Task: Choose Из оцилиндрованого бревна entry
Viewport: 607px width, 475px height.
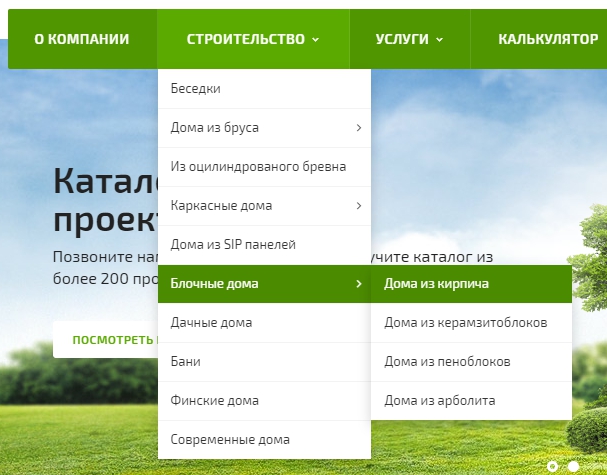Action: (264, 167)
